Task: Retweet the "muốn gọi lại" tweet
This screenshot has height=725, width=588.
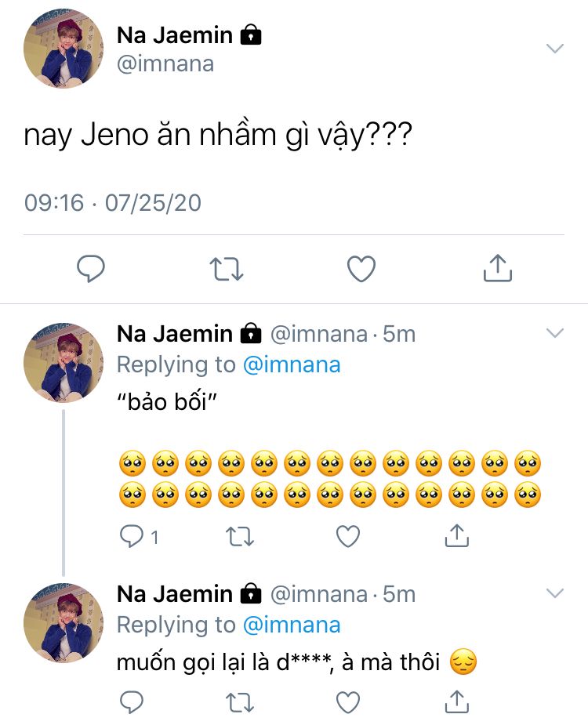Action: pyautogui.click(x=240, y=701)
